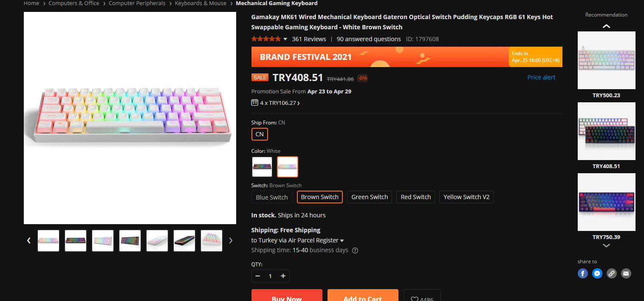Click the Add to Cart button
Screen dimensions: 644x301
(363, 295)
